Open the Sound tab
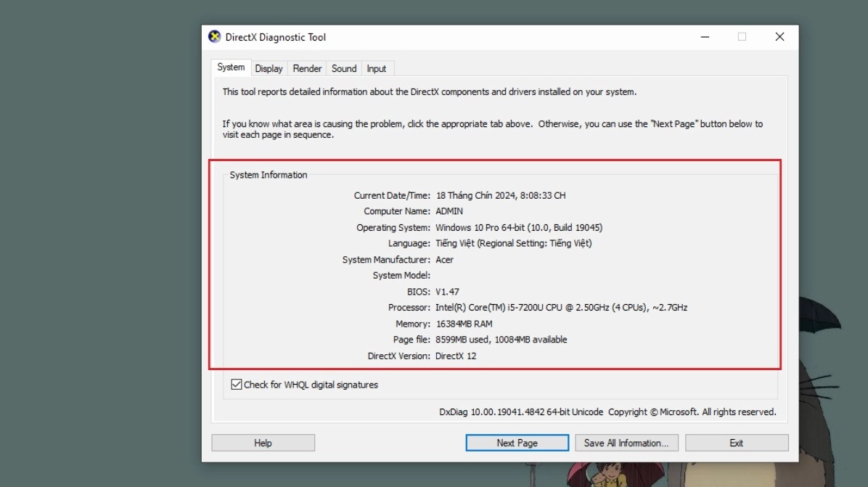The height and width of the screenshot is (487, 868). pos(343,67)
